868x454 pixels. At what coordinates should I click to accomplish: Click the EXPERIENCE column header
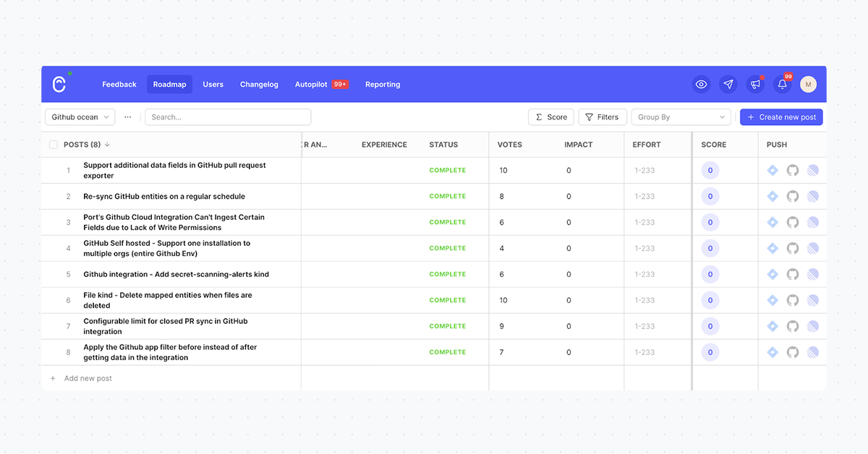coord(384,145)
